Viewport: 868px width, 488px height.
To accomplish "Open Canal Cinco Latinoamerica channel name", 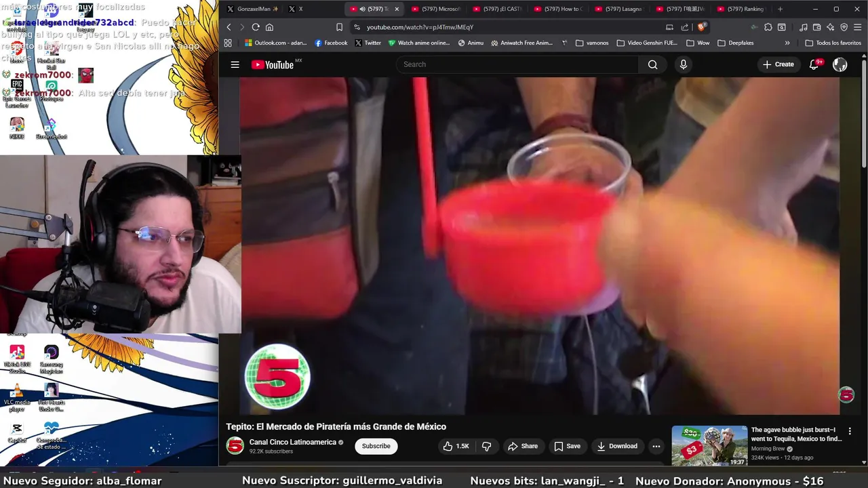I will click(x=293, y=442).
